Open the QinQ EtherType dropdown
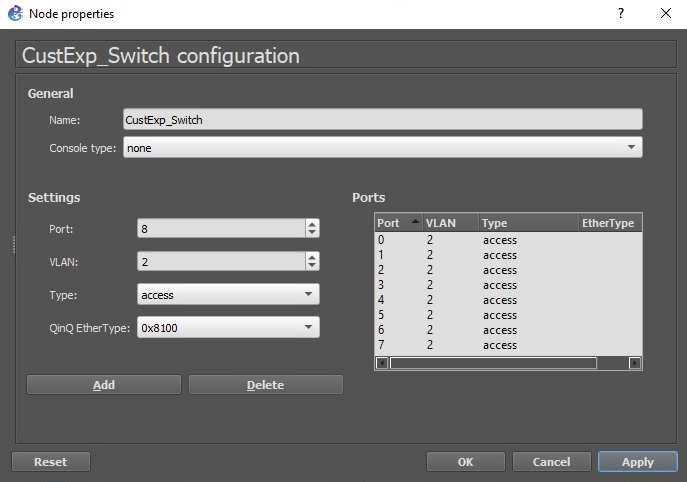Screen dimensions: 687x482 coord(228,327)
